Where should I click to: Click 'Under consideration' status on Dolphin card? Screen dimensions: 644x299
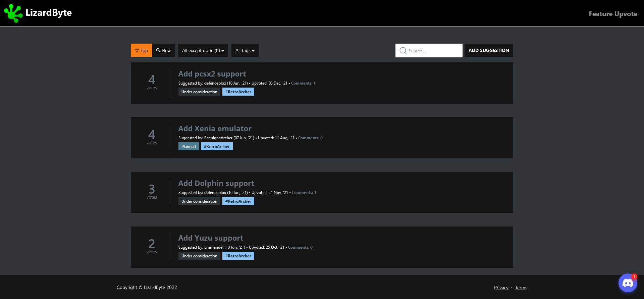point(199,201)
